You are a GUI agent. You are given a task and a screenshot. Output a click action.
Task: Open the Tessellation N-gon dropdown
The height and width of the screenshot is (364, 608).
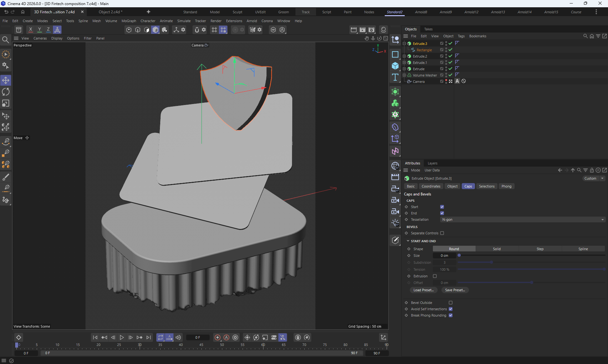[522, 219]
